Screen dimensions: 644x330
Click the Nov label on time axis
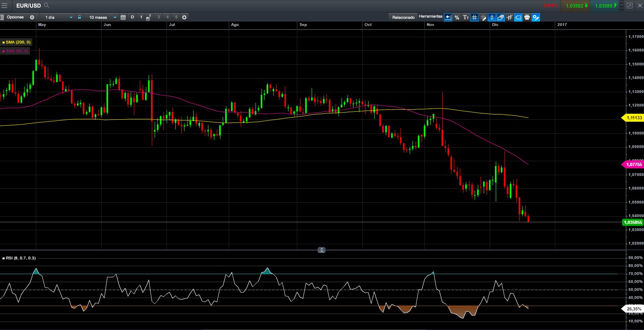pyautogui.click(x=430, y=25)
